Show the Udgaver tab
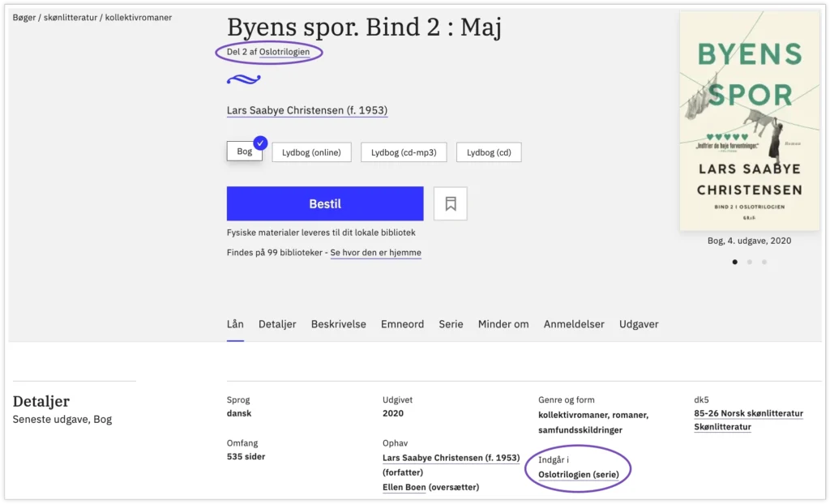 point(639,324)
